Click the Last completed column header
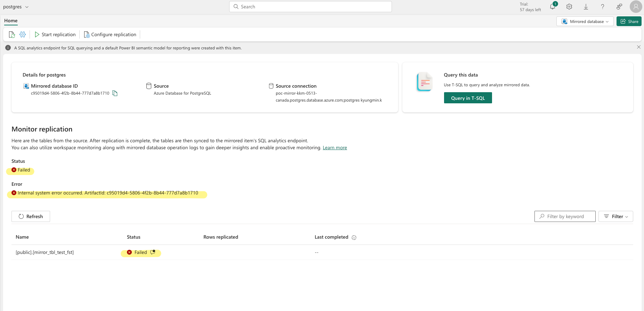This screenshot has width=644, height=311. point(331,237)
